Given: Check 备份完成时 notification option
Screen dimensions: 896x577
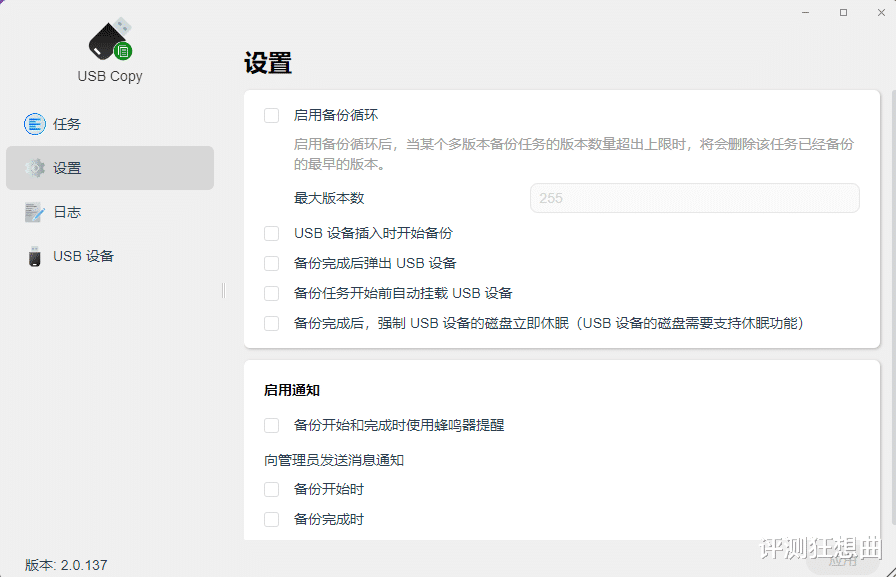Looking at the screenshot, I should (x=271, y=519).
